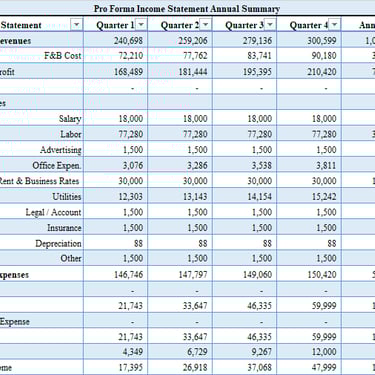Click tax value 4,349
The width and height of the screenshot is (375, 375).
133,352
